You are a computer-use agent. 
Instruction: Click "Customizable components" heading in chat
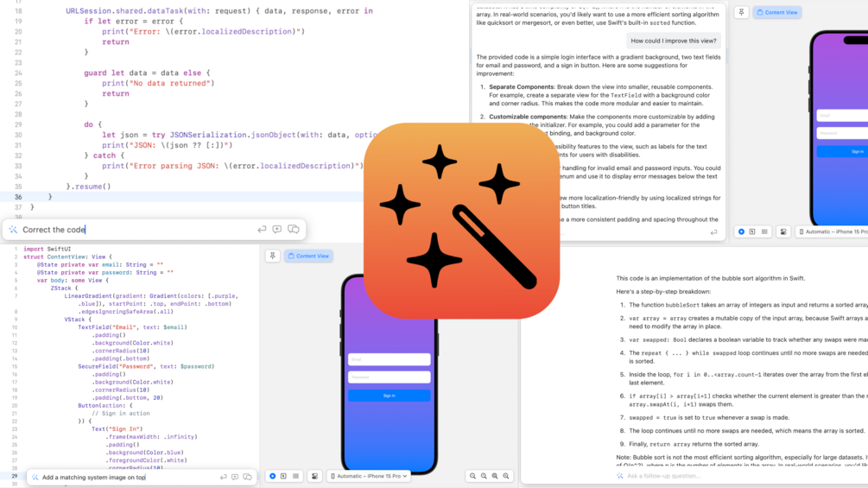tap(528, 117)
